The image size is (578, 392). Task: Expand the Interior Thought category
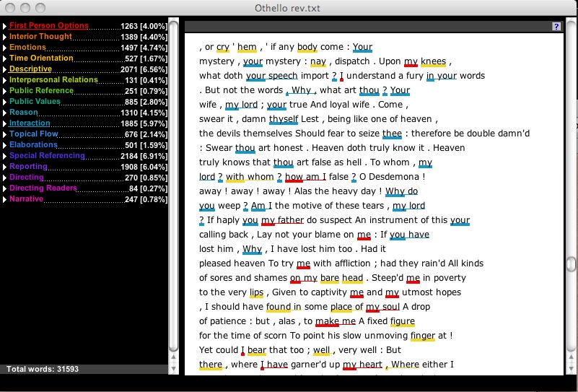pyautogui.click(x=4, y=37)
